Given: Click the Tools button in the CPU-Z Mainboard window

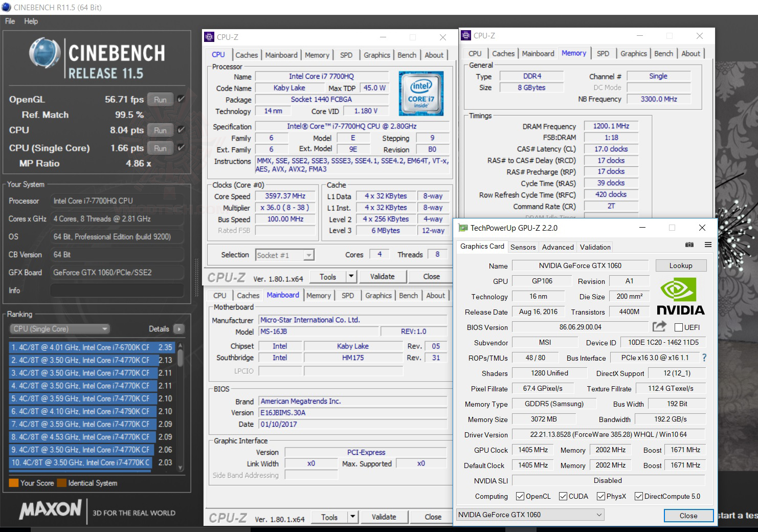Looking at the screenshot, I should (329, 517).
